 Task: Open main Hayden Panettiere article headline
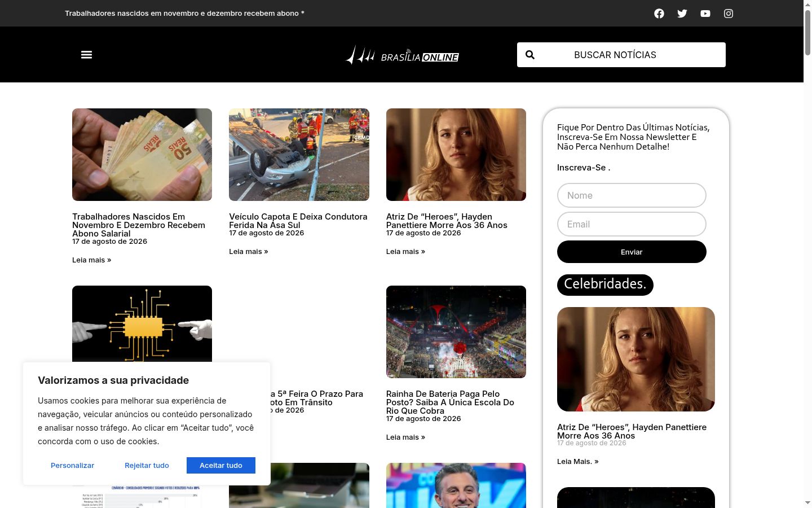tap(447, 221)
